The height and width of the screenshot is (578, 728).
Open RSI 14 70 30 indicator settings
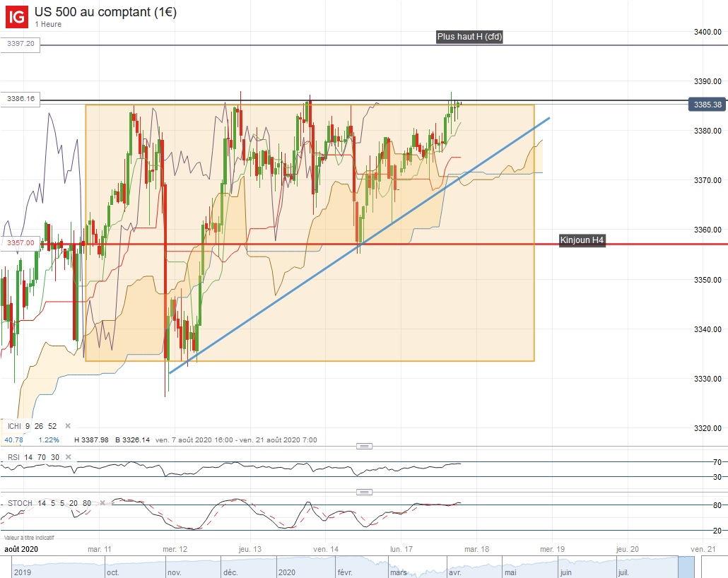pos(33,457)
